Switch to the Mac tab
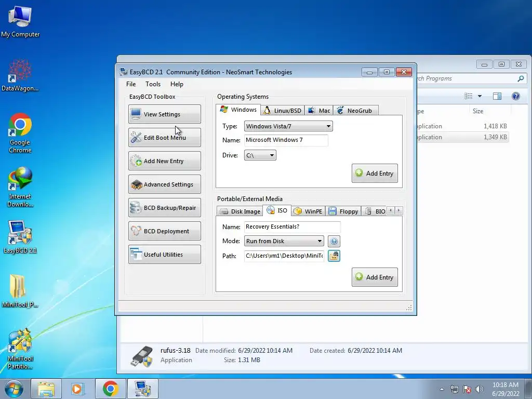 point(319,111)
